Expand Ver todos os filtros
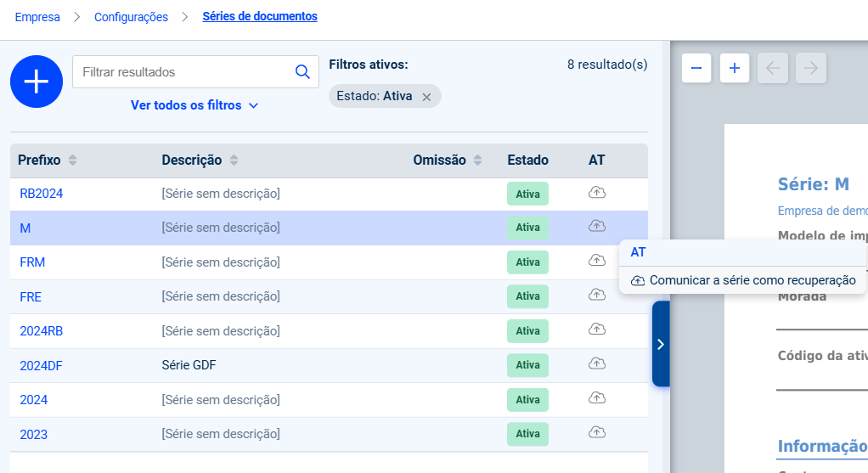The height and width of the screenshot is (473, 868). tap(194, 105)
